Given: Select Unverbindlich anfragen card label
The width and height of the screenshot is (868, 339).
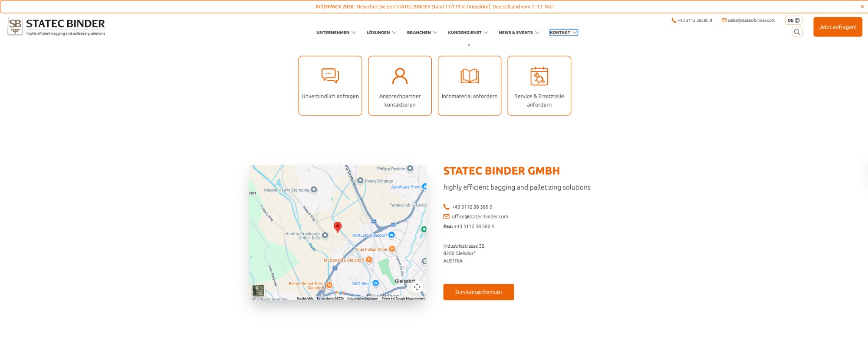Looking at the screenshot, I should tap(330, 96).
